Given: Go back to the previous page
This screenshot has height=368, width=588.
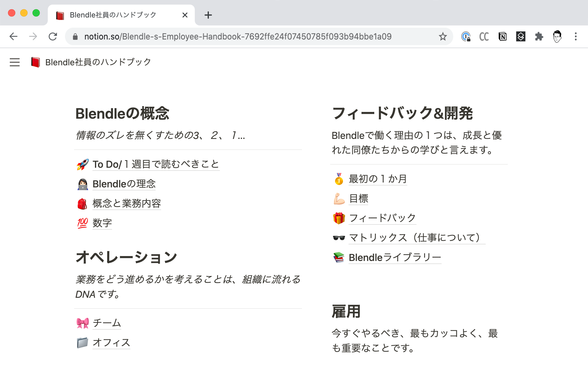Looking at the screenshot, I should point(13,37).
